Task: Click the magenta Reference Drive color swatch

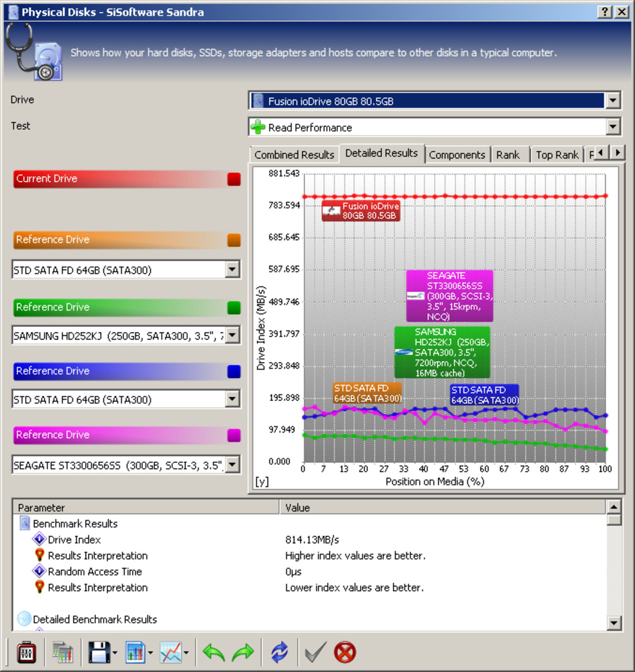Action: click(234, 435)
